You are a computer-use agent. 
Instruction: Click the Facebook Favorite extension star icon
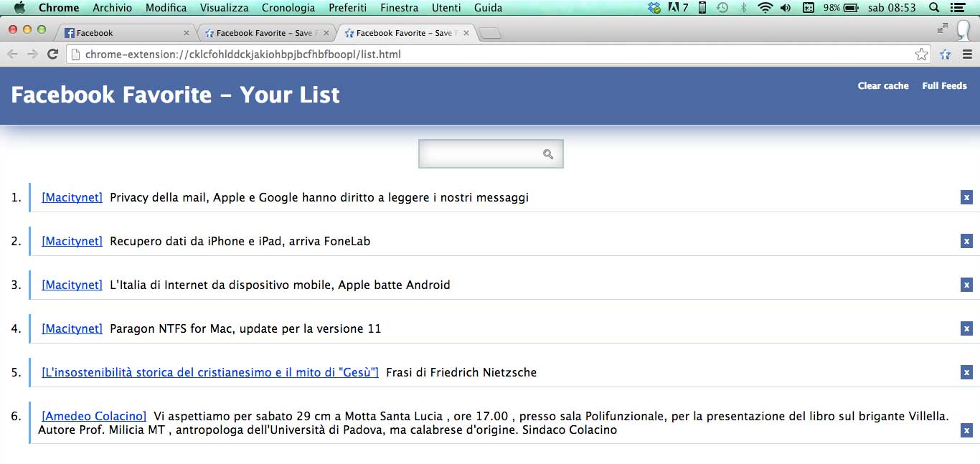coord(946,55)
